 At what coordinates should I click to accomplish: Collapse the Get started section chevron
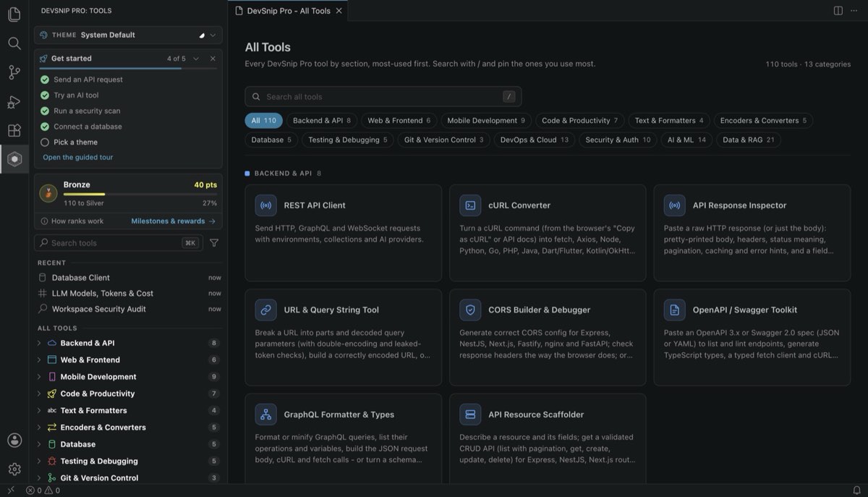coord(196,59)
